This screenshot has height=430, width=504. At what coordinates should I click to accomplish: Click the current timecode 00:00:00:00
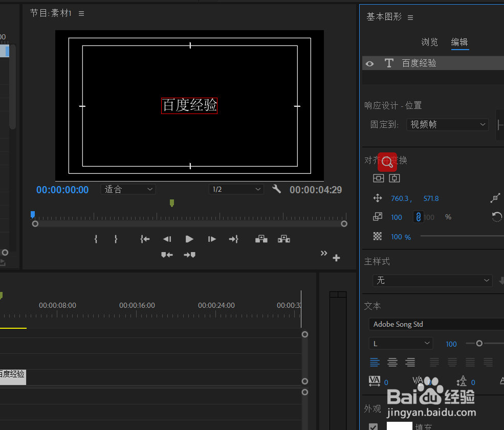click(x=62, y=190)
